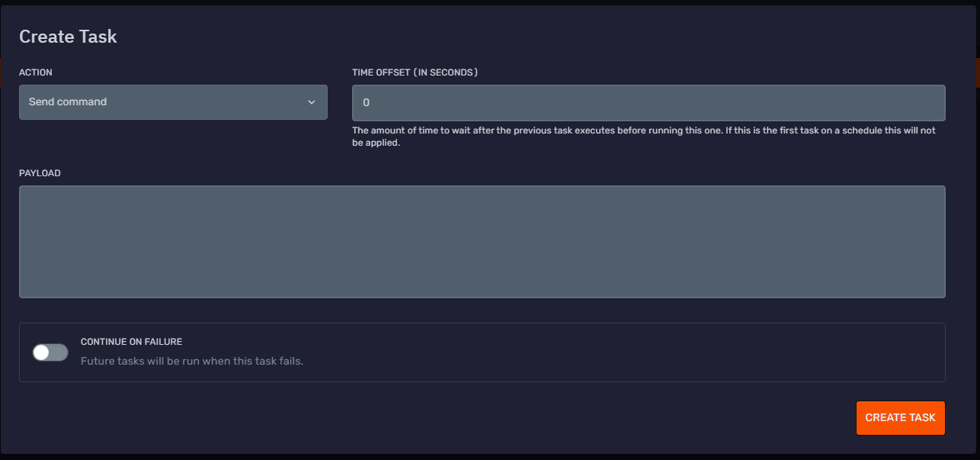The width and height of the screenshot is (980, 460).
Task: Click the dark backdrop above the dialog
Action: [x=488, y=2]
